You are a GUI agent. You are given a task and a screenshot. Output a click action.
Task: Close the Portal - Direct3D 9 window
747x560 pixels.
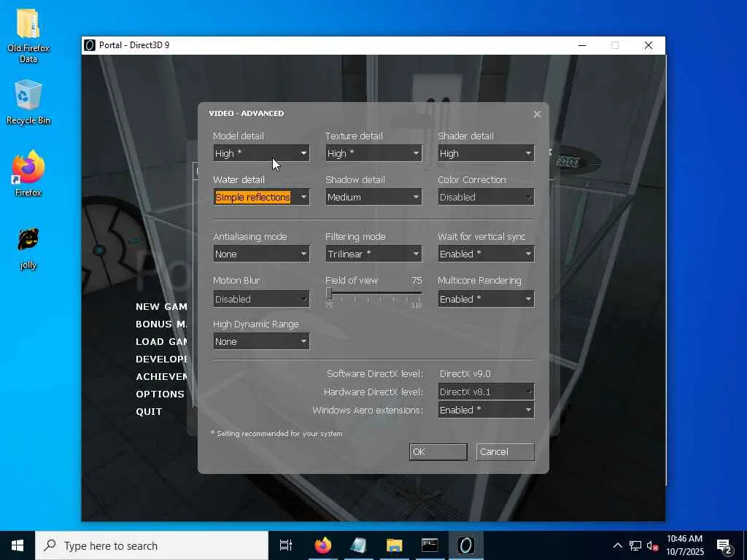pyautogui.click(x=649, y=45)
